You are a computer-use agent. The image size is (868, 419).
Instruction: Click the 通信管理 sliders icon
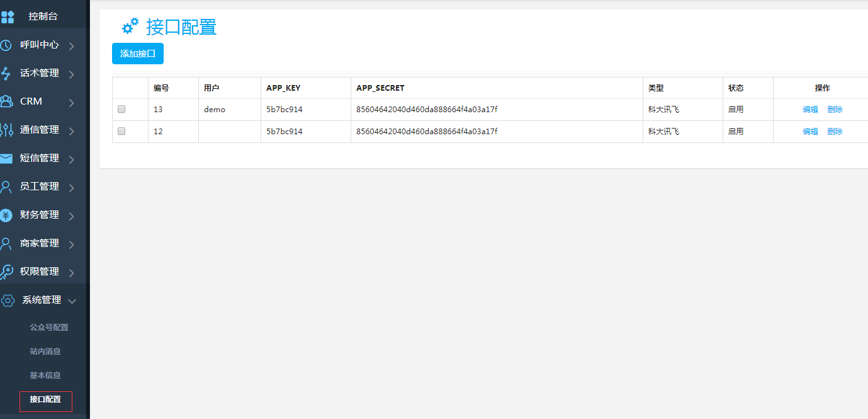[x=6, y=130]
